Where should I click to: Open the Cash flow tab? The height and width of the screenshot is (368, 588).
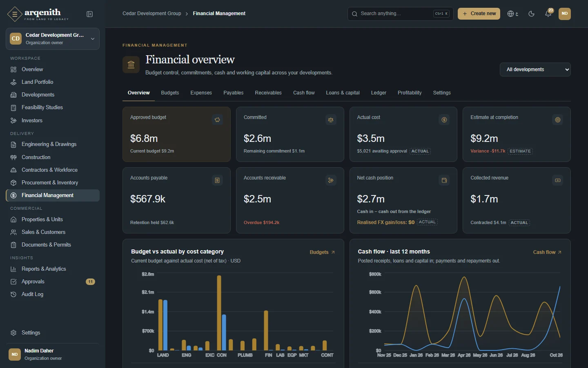pyautogui.click(x=304, y=93)
